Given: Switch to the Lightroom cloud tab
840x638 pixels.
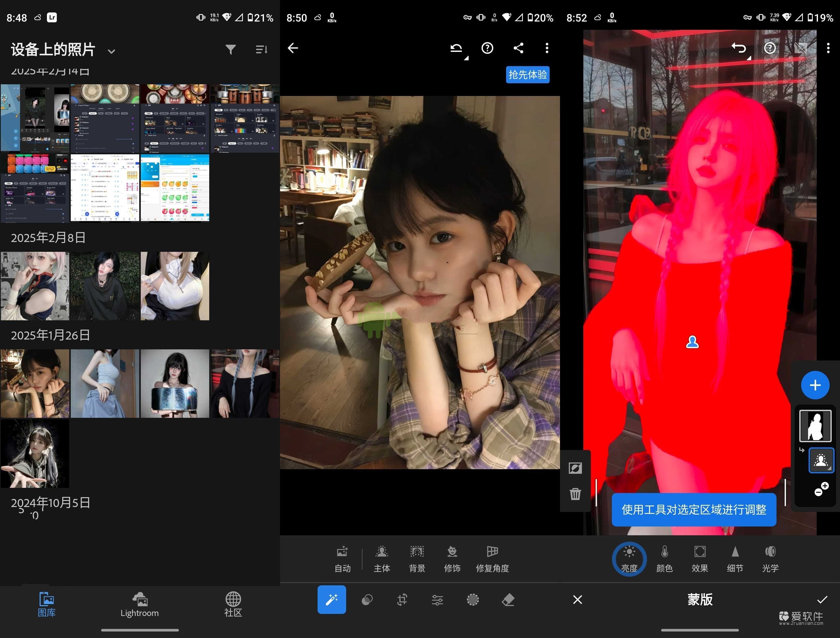Looking at the screenshot, I should click(140, 604).
